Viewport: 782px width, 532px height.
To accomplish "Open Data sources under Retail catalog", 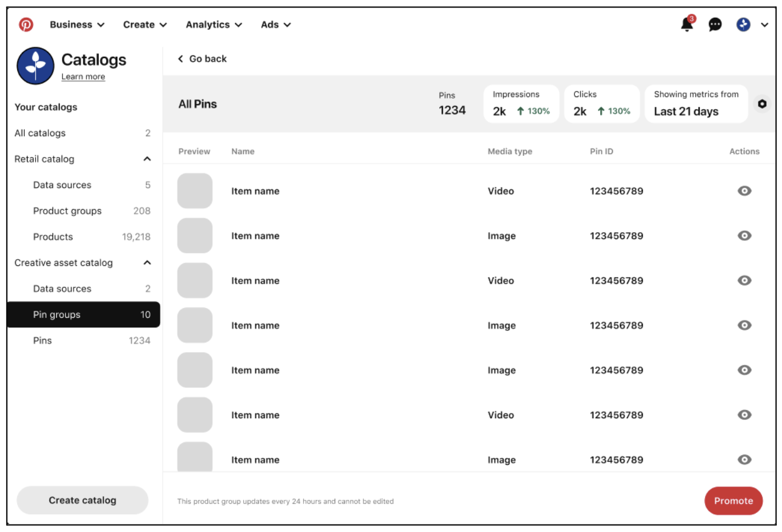I will [x=83, y=185].
